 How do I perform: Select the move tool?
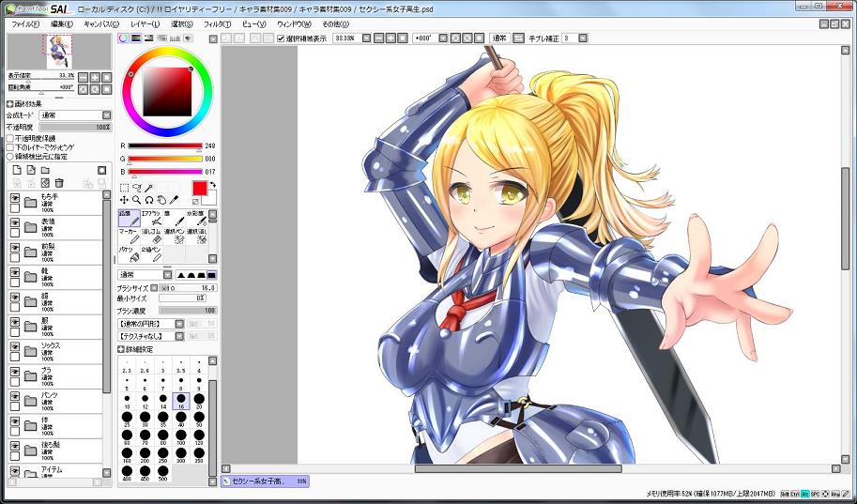(x=125, y=200)
